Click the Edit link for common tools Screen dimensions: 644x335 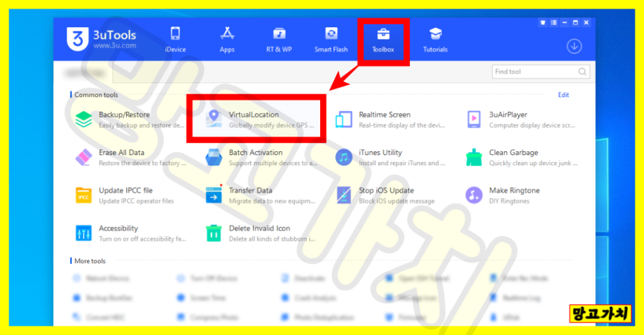(x=563, y=95)
